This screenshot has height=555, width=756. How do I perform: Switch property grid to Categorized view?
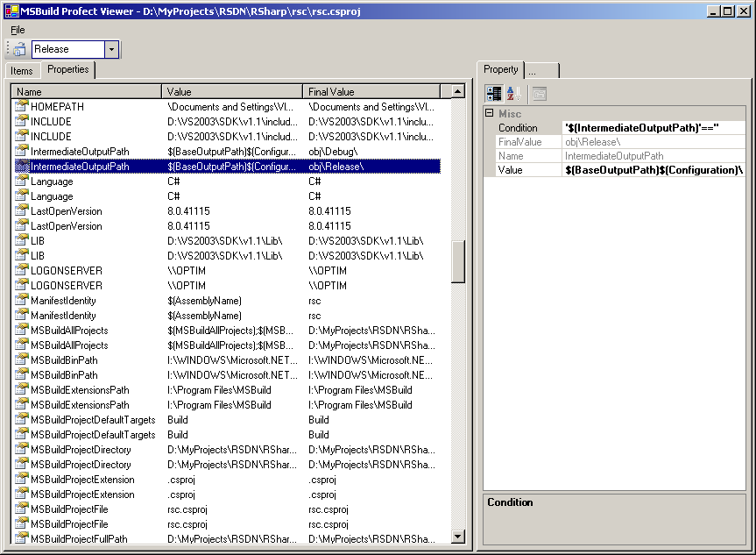494,94
